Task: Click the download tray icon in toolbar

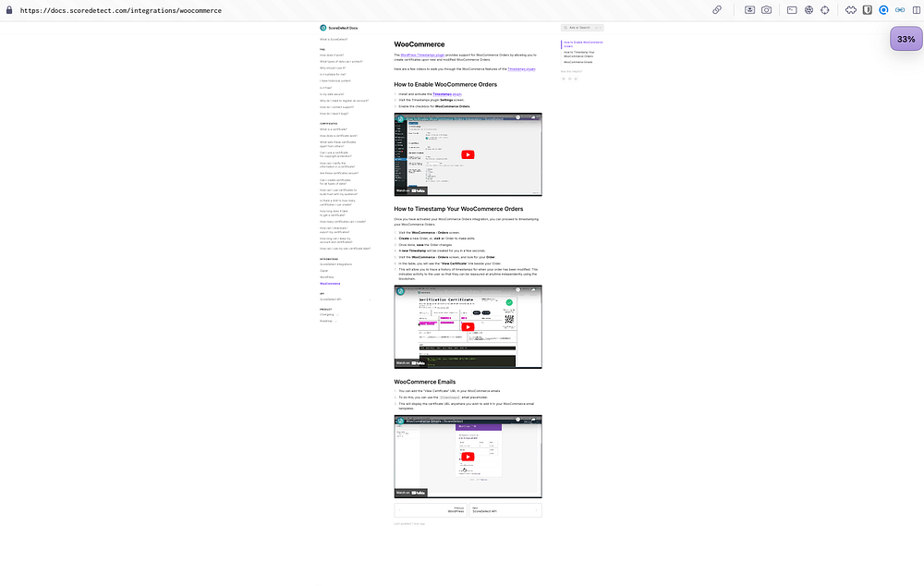Action: [749, 10]
